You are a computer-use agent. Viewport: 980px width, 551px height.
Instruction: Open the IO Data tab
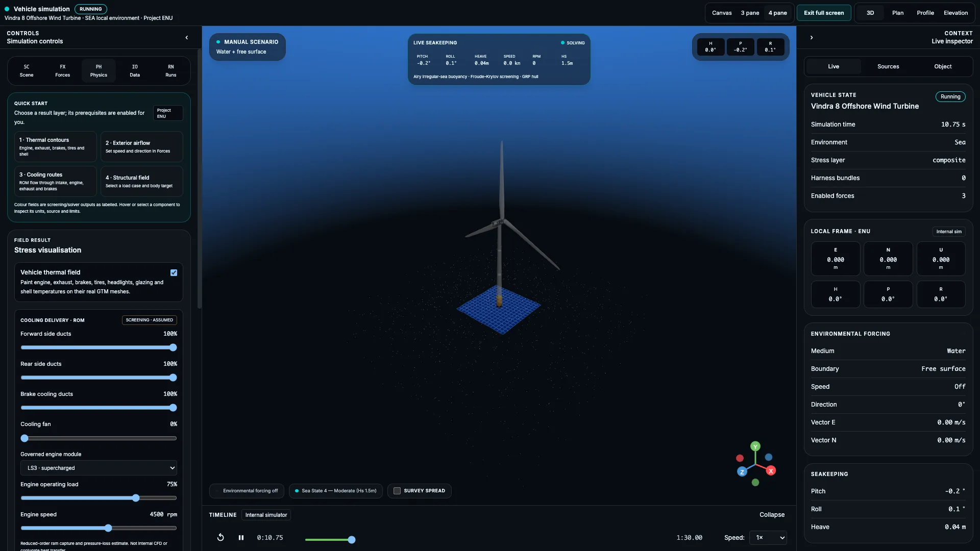(135, 70)
